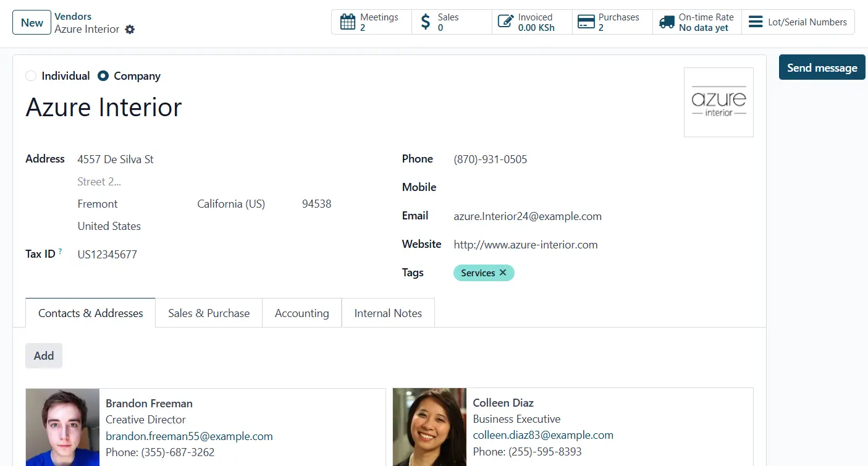Click the Tax ID help question mark

pos(60,251)
